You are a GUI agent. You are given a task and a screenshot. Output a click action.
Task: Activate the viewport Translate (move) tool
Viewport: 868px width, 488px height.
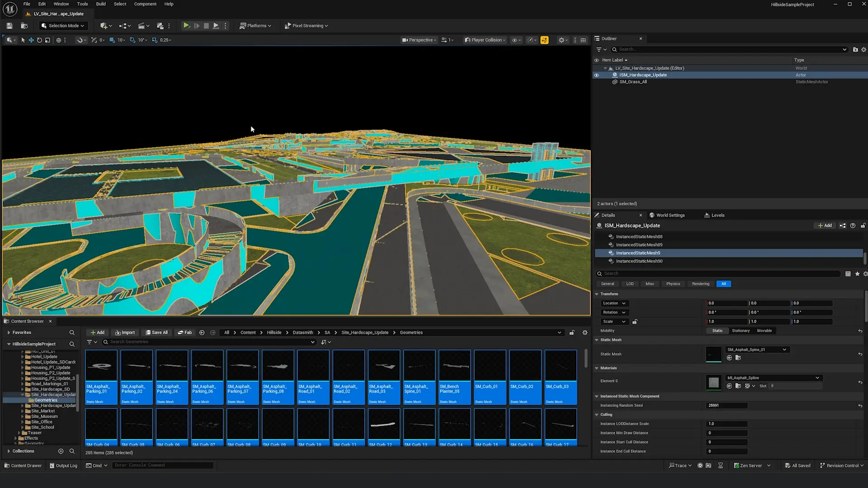click(x=31, y=40)
